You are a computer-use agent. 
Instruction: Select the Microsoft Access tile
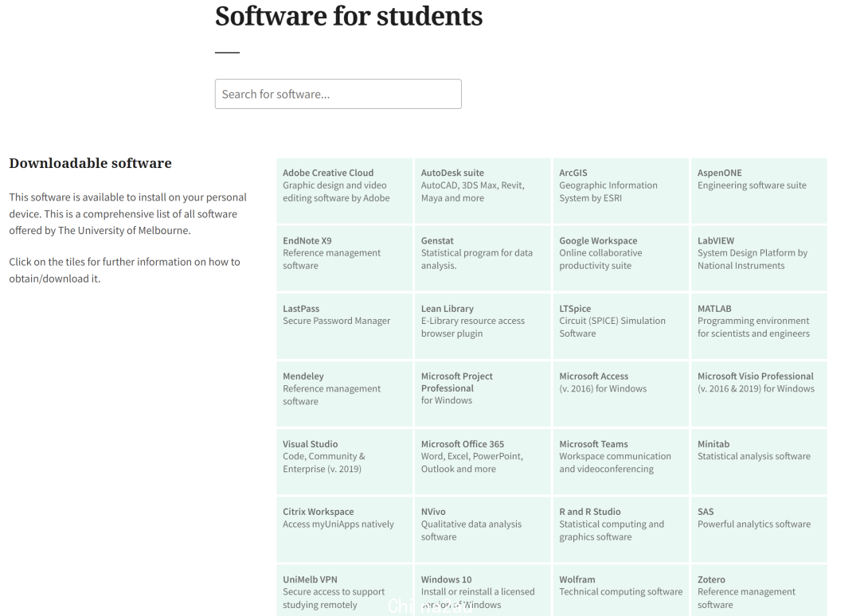coord(621,394)
